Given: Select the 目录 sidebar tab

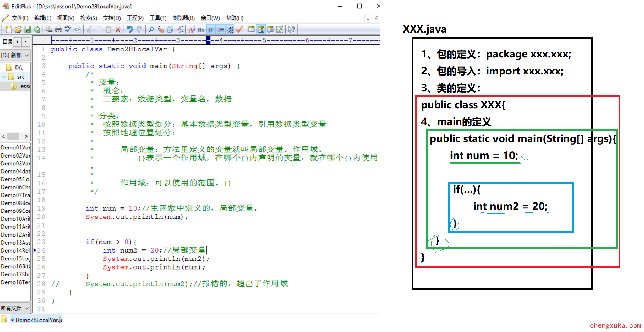Looking at the screenshot, I should (x=7, y=42).
